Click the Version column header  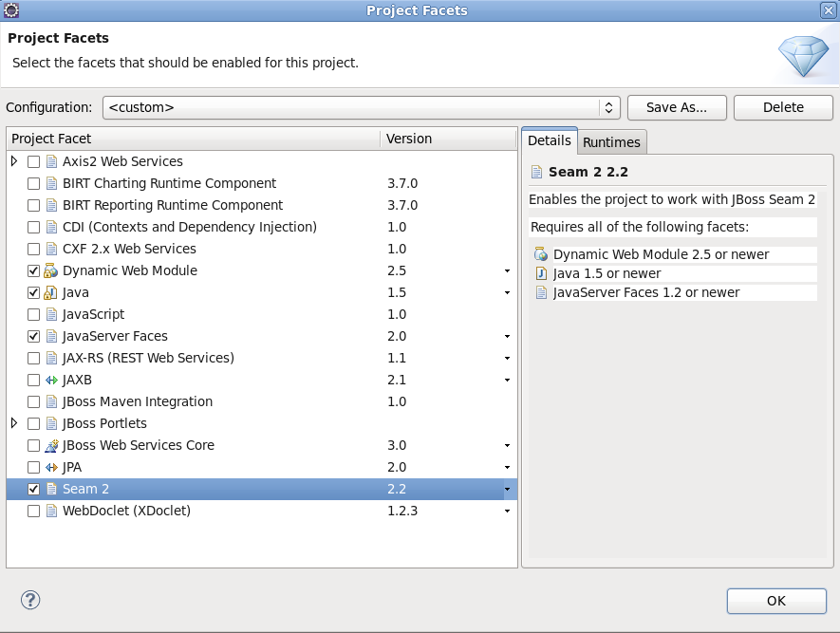click(x=409, y=139)
